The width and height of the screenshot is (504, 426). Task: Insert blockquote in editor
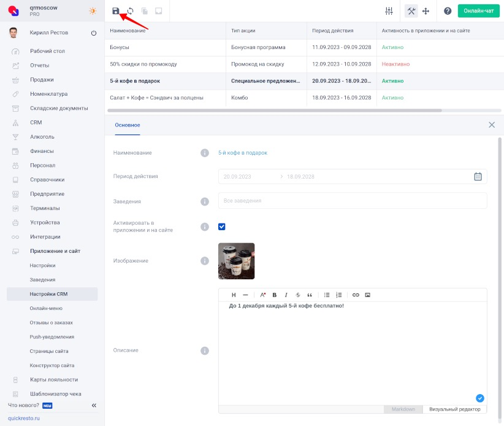(310, 295)
